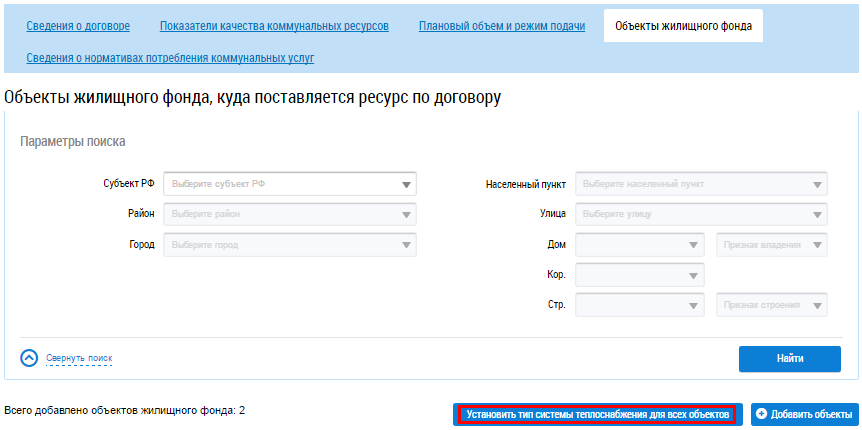Click the plus icon on Добавить объекты
Viewport: 862px width, 430px height.
pyautogui.click(x=762, y=414)
